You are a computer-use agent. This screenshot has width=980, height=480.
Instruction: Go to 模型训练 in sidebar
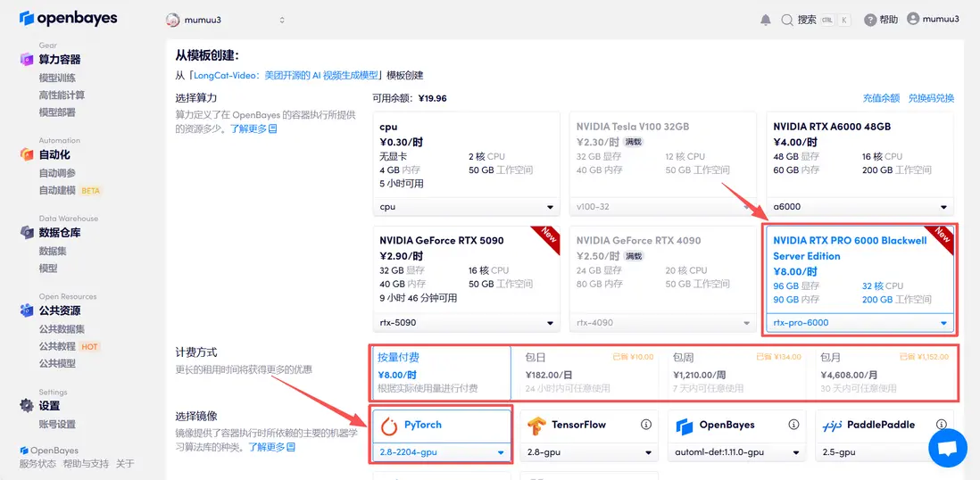[57, 79]
